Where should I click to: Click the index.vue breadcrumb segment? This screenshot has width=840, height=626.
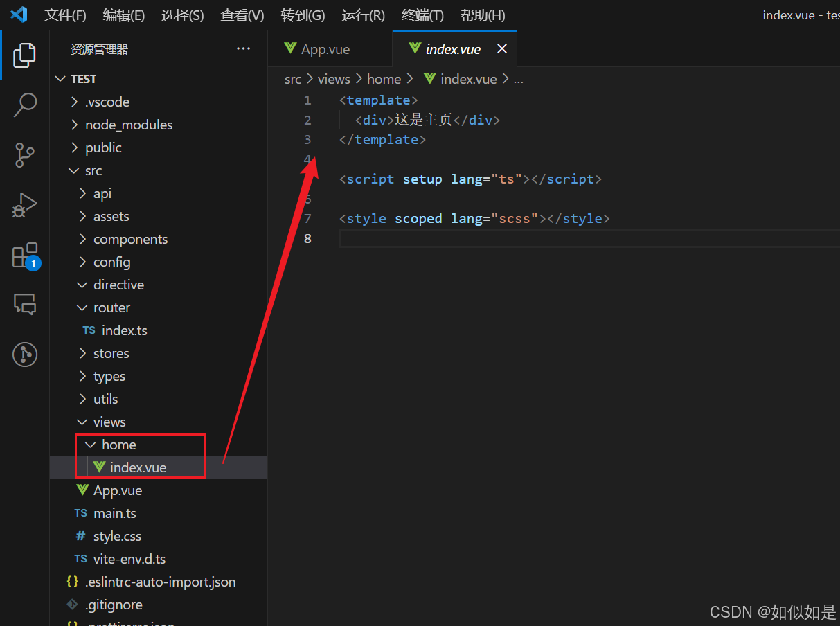469,79
